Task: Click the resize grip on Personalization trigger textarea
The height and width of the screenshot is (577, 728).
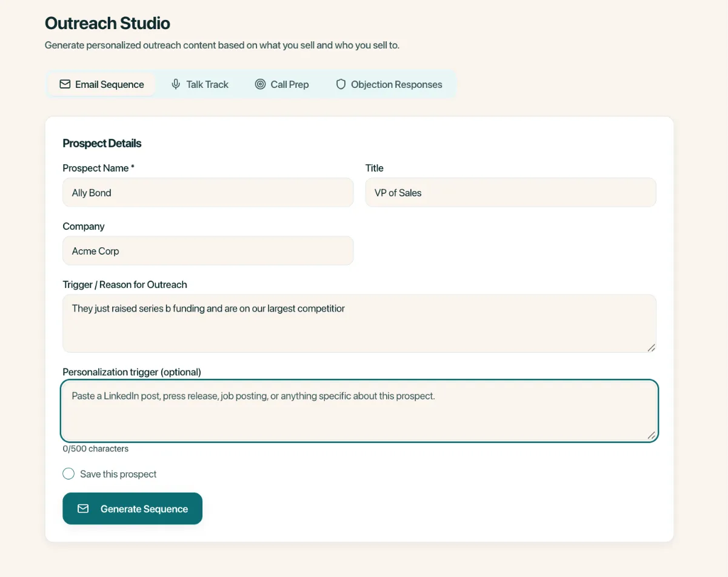Action: click(x=650, y=436)
